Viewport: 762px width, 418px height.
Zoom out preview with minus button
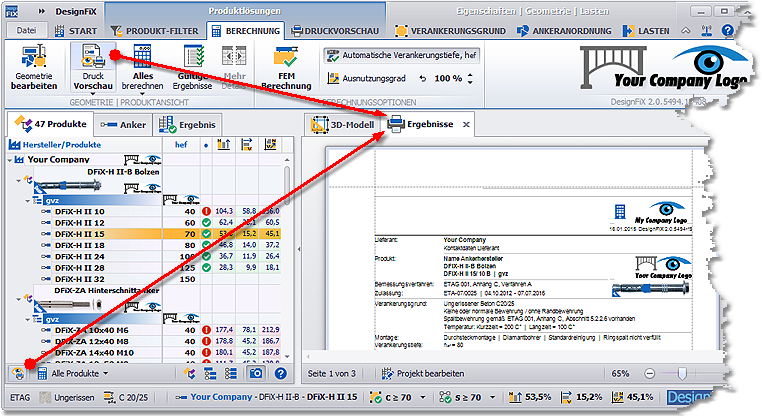[650, 373]
